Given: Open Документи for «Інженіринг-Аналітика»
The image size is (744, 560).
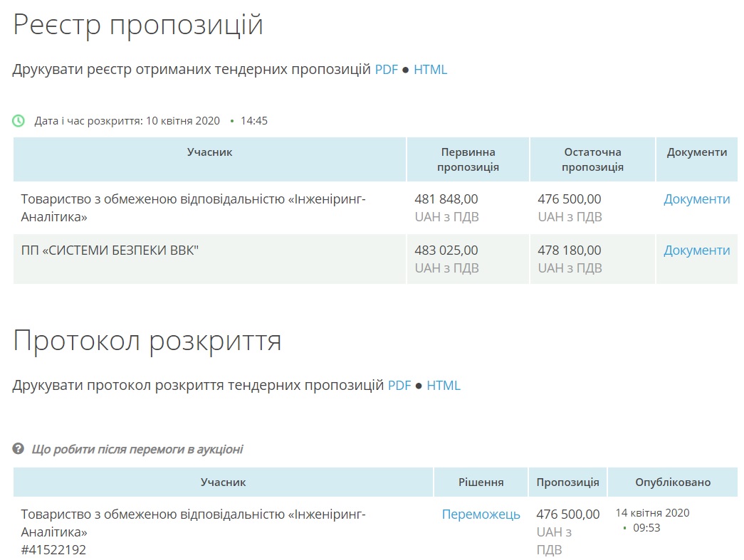Looking at the screenshot, I should (696, 199).
